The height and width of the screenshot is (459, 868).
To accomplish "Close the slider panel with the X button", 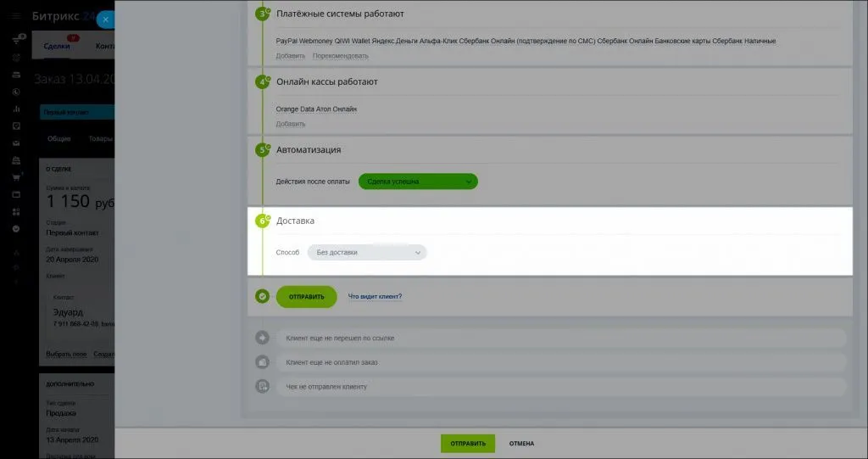I will click(x=105, y=20).
